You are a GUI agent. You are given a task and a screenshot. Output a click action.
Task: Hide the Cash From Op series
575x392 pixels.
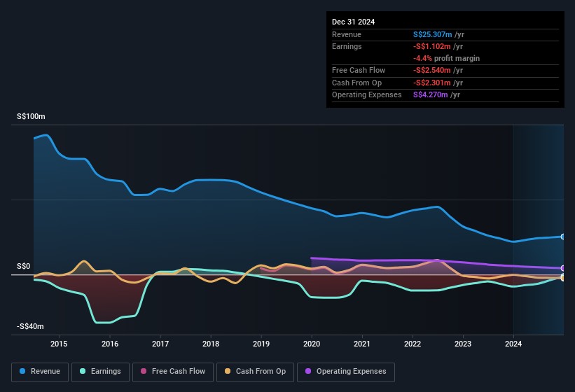tap(255, 372)
